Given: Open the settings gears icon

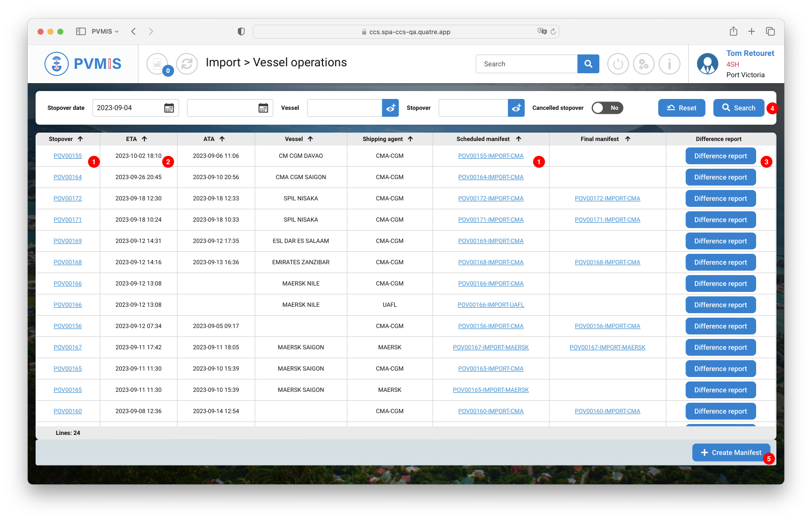Looking at the screenshot, I should click(643, 64).
